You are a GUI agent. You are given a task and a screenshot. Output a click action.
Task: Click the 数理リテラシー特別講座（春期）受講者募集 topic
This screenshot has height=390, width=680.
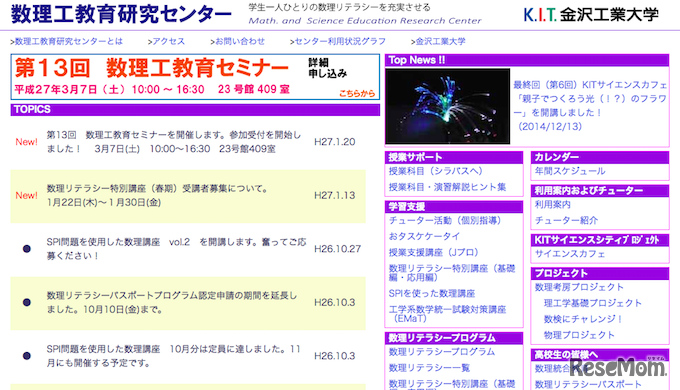157,195
